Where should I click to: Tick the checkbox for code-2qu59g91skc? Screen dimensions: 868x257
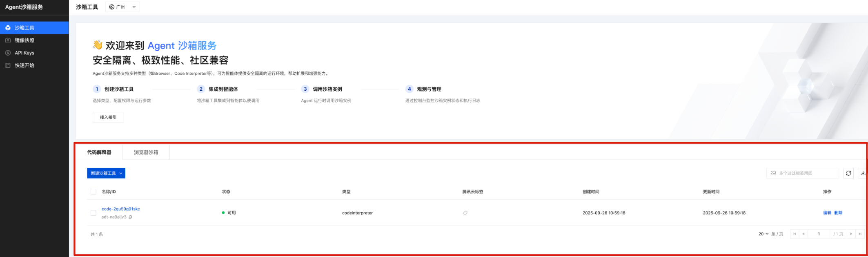pos(93,213)
